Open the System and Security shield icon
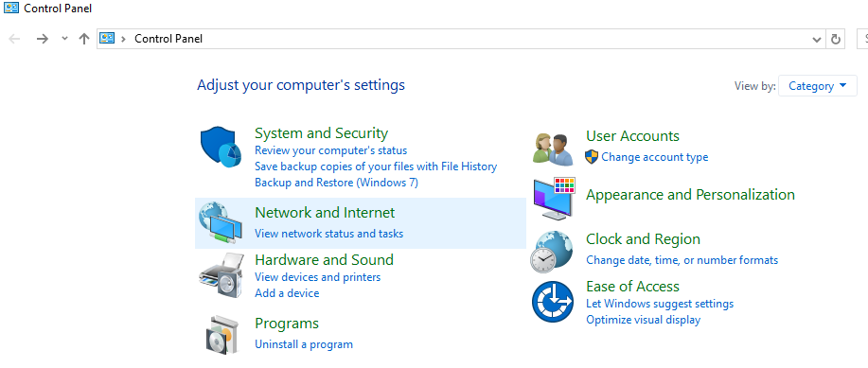 [221, 146]
